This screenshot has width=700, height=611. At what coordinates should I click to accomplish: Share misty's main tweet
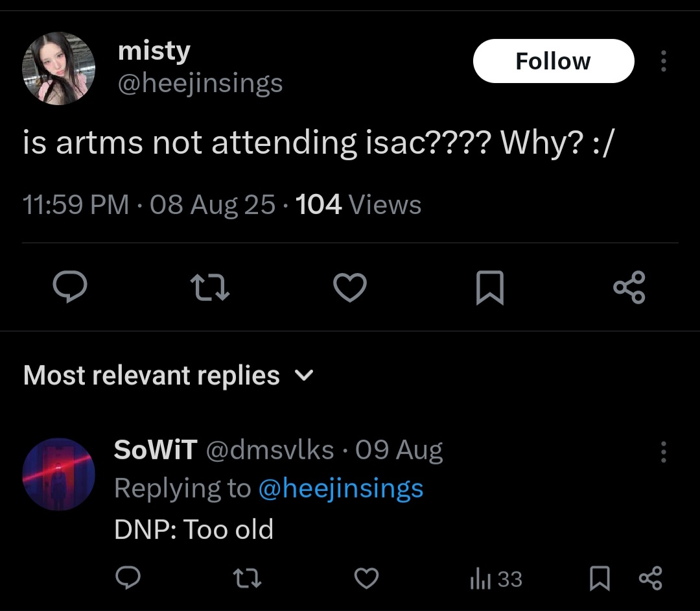[x=629, y=287]
